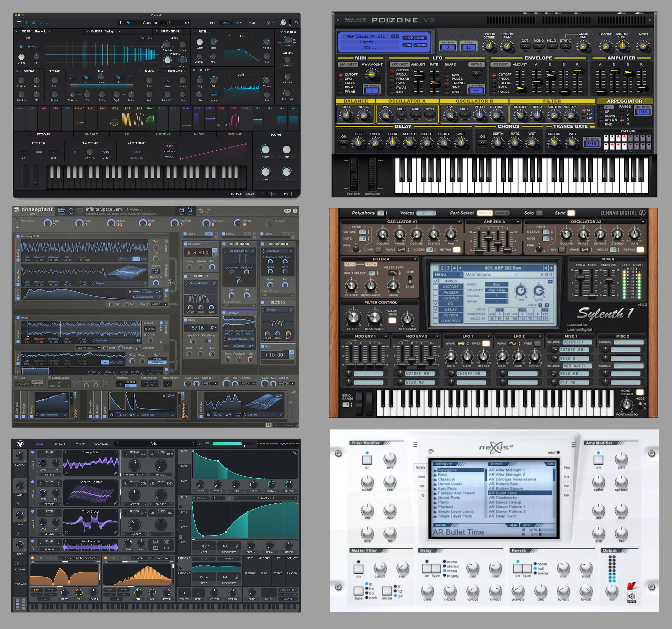Click the Vital save preset download icon

201,444
